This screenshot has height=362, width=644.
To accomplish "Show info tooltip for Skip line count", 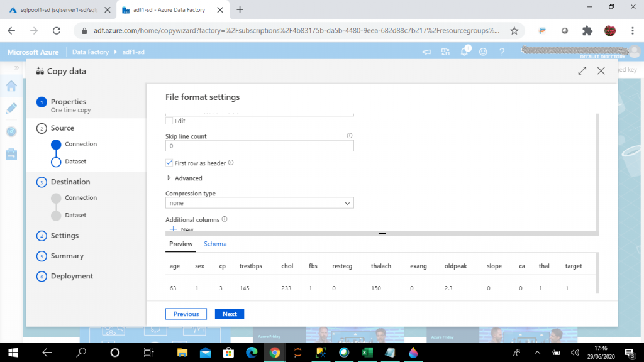I will point(350,136).
